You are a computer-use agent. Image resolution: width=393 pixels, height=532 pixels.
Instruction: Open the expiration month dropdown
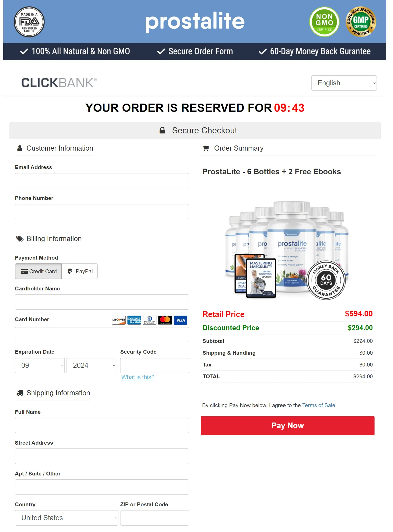40,365
